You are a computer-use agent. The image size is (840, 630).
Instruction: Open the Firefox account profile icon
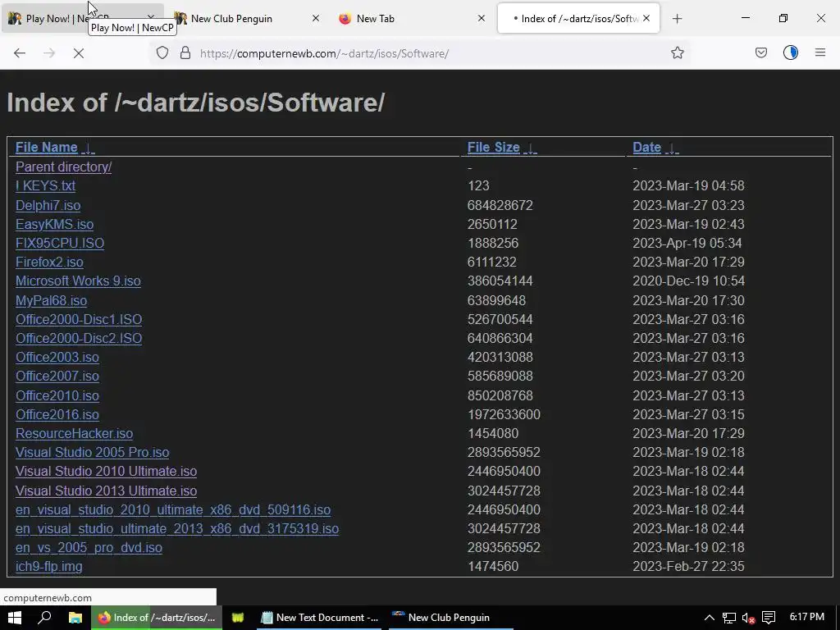click(791, 52)
